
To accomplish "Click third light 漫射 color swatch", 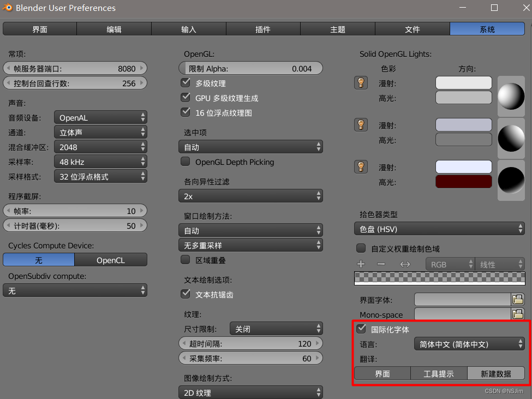I will tap(463, 166).
